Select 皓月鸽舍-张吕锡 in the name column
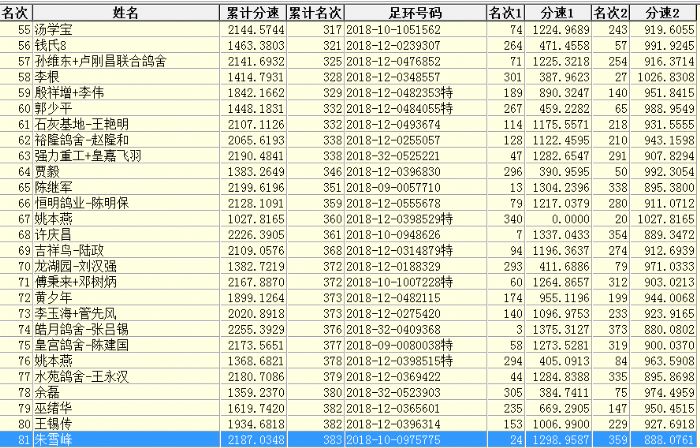Screen dimensions: 700x448 83,328
